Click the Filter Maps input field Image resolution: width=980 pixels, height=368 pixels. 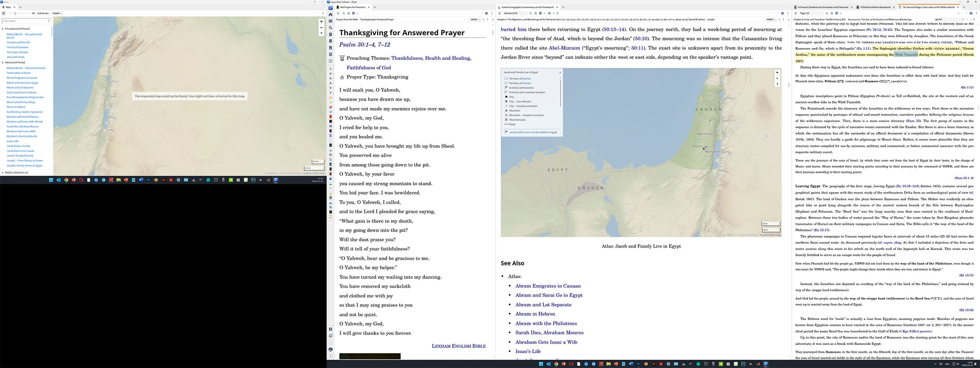[25, 21]
